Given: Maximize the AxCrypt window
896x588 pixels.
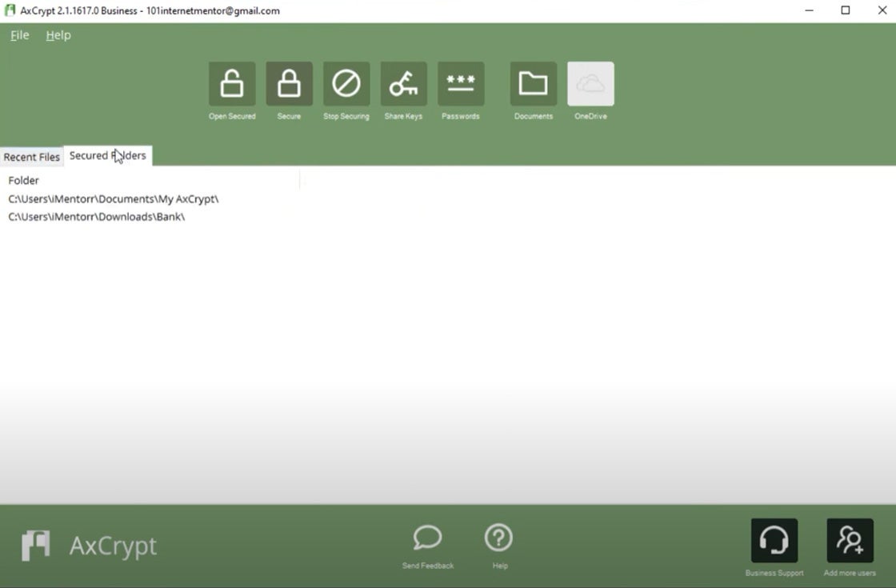Looking at the screenshot, I should 846,10.
